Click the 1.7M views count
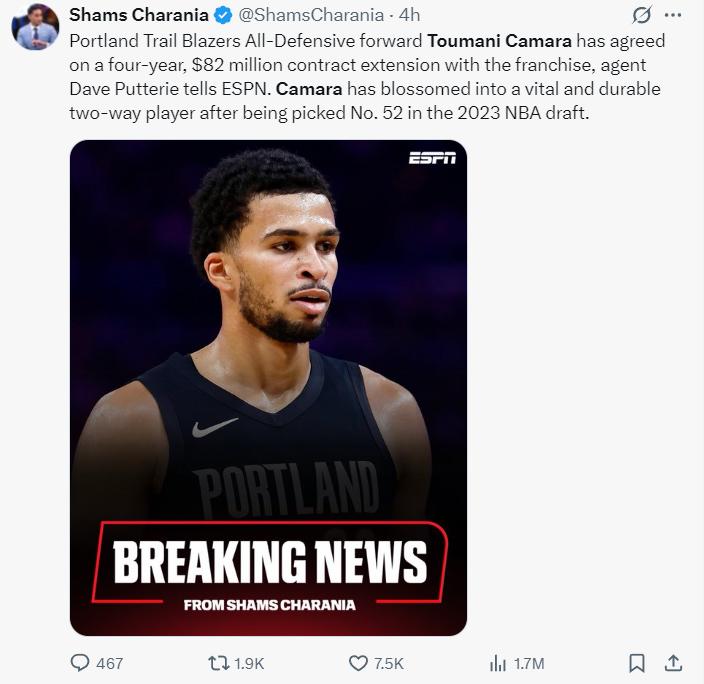Screen dimensions: 704x684 tap(528, 663)
